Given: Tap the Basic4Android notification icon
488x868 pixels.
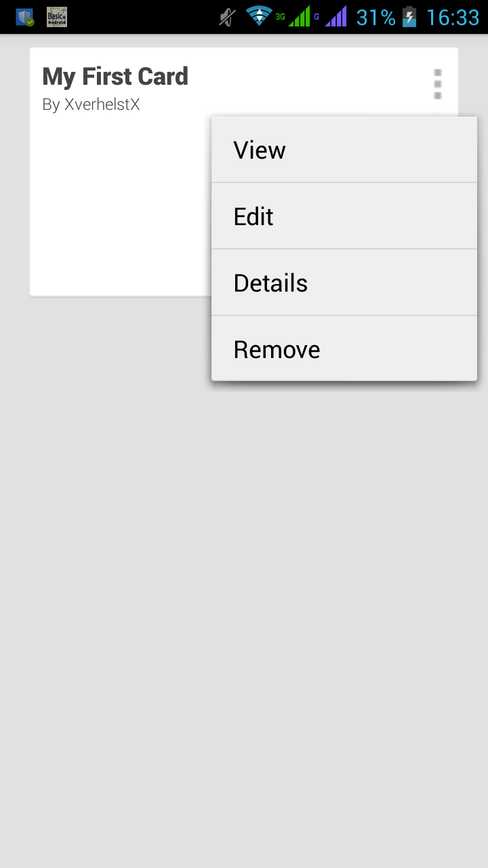Looking at the screenshot, I should pyautogui.click(x=57, y=17).
